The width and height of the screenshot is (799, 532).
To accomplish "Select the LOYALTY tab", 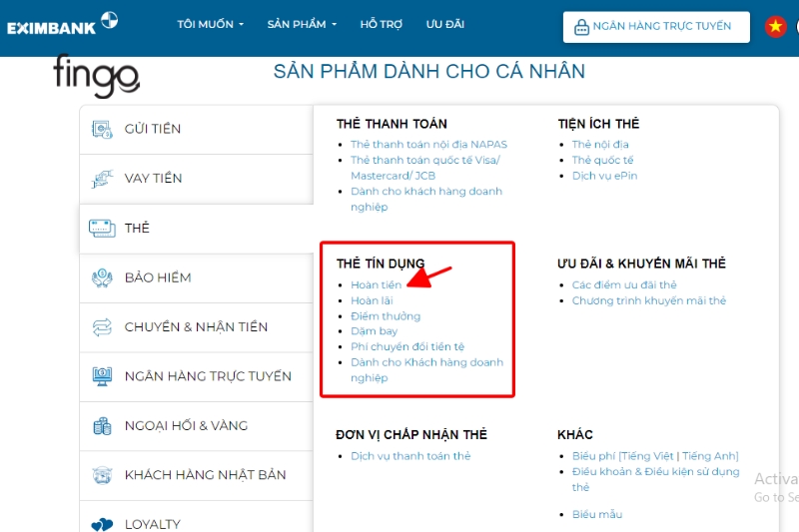I will [x=196, y=517].
